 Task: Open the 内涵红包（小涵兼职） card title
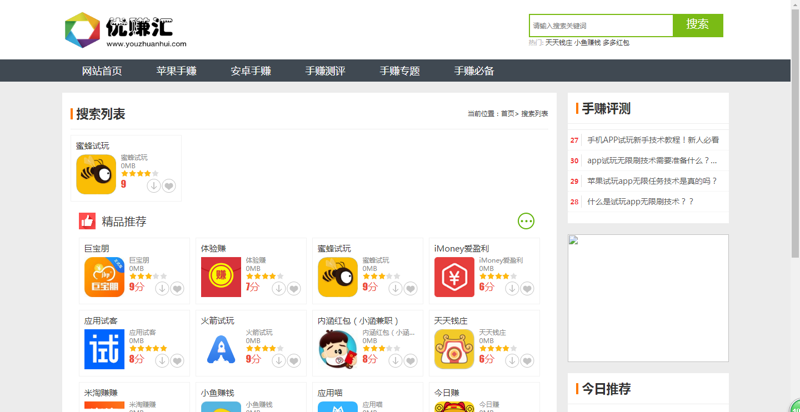(358, 321)
